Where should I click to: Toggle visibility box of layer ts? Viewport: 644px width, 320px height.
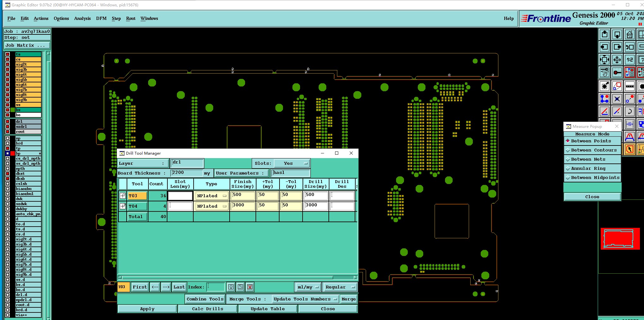coord(8,54)
